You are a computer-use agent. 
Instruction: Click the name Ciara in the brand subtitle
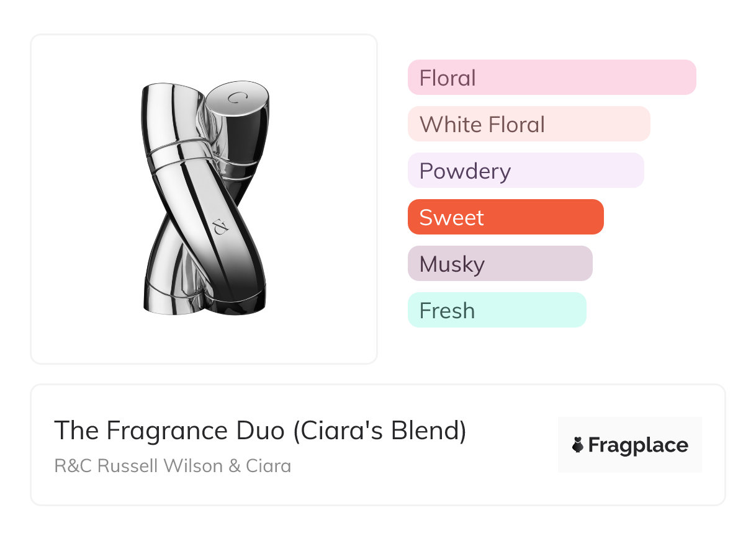(x=269, y=465)
